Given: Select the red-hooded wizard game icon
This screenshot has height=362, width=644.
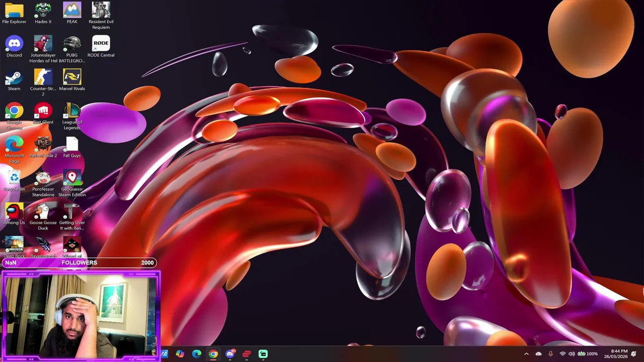Looking at the screenshot, I should coord(72,247).
